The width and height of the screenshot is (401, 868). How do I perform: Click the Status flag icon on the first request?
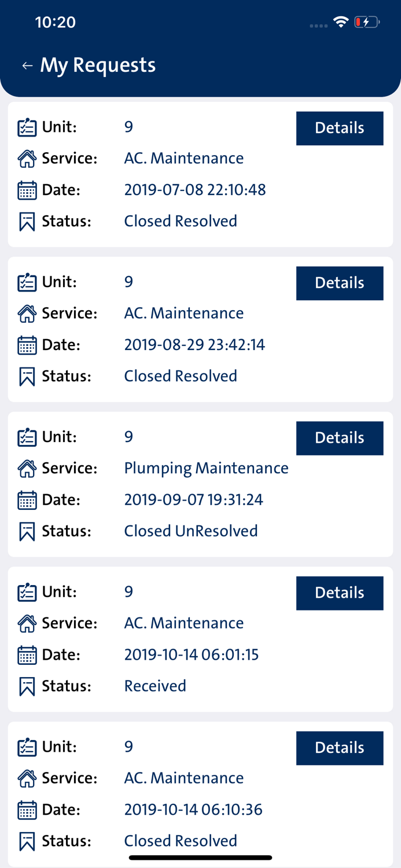coord(28,220)
